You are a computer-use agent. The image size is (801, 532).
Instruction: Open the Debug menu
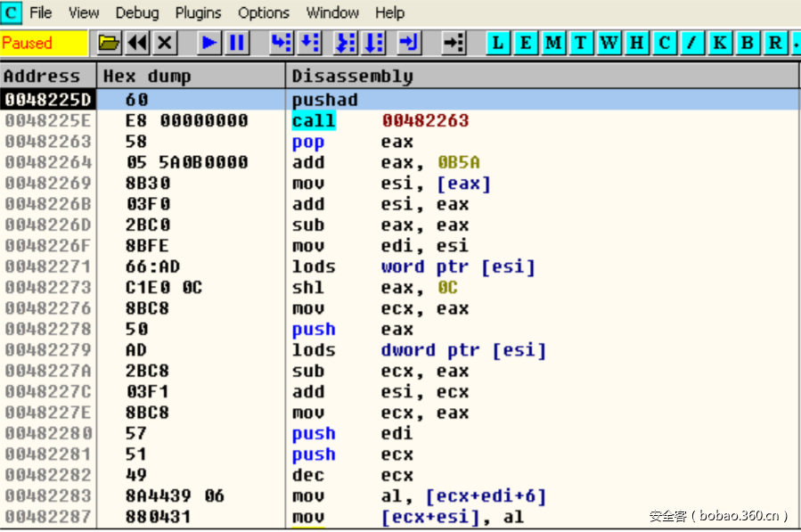tap(136, 12)
